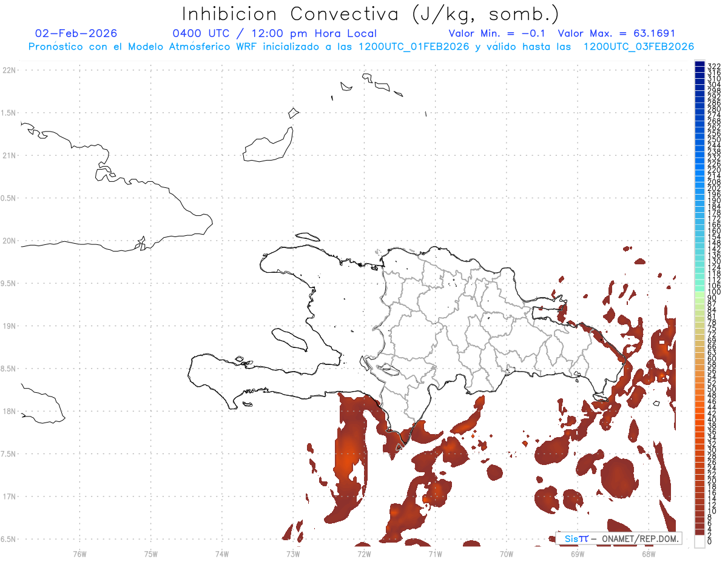Click the "Valor Min. = -0.1" text

click(497, 33)
